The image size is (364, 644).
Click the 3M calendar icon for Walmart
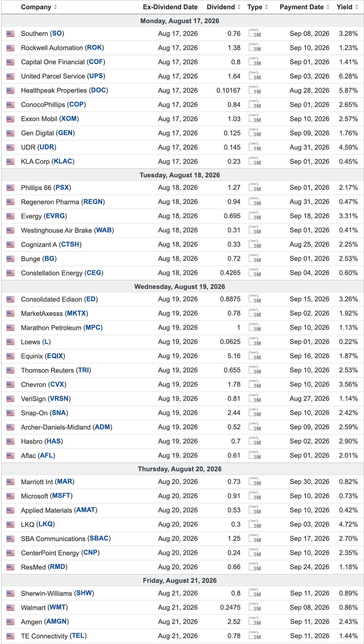tap(255, 607)
